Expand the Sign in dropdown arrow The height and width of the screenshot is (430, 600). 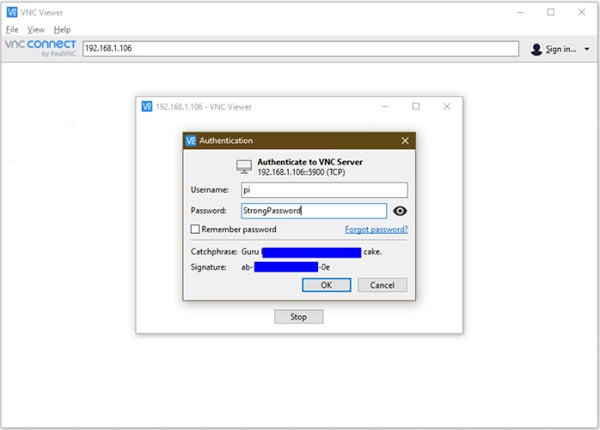click(587, 49)
